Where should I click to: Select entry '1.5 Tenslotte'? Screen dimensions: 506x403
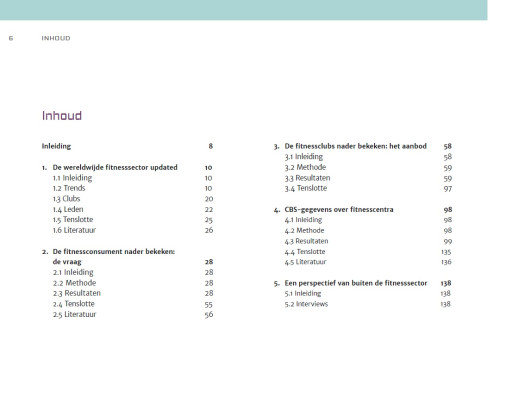coord(73,220)
